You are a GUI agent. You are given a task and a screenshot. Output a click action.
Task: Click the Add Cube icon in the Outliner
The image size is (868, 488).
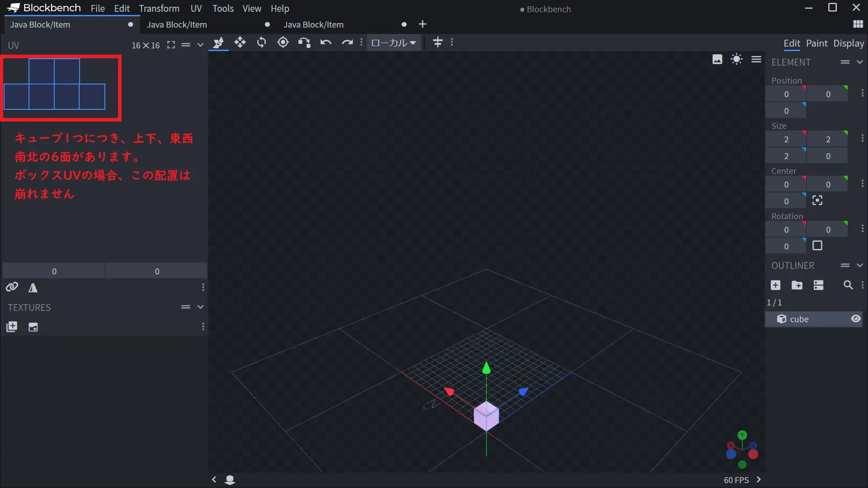click(776, 285)
